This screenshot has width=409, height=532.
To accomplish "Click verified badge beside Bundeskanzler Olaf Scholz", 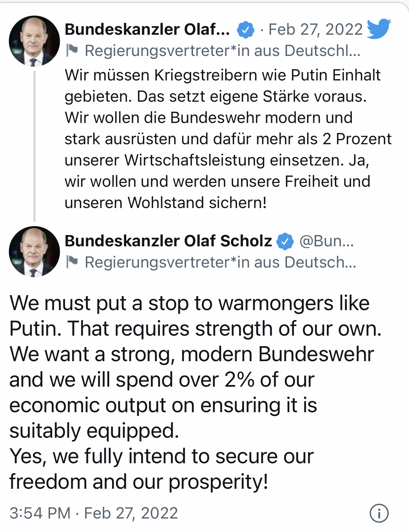I will pos(285,241).
